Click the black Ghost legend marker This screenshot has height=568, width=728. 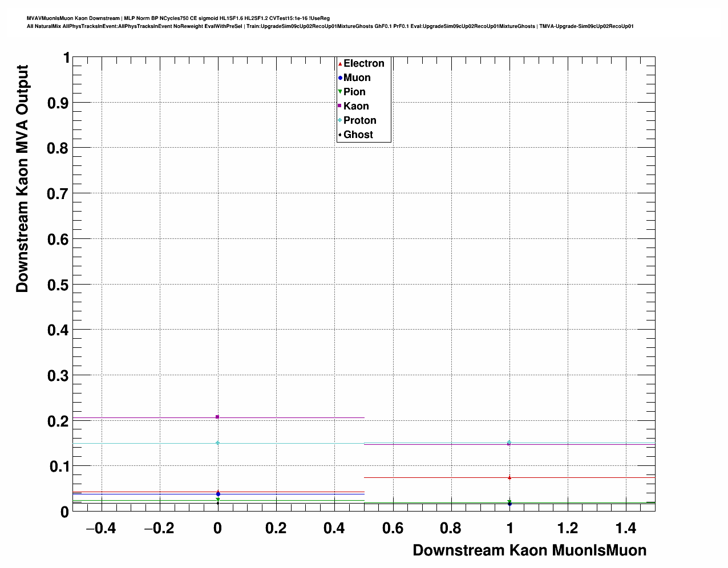(340, 135)
